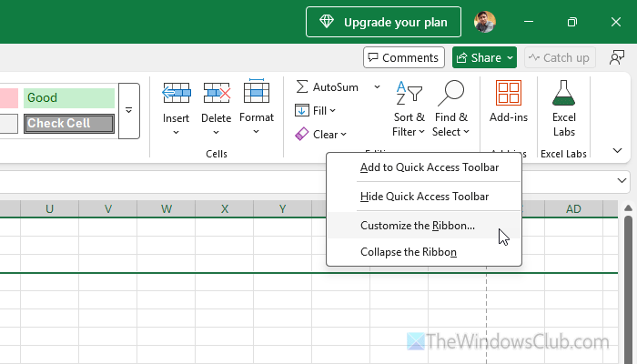
Task: Expand the Format dropdown arrow
Action: point(256,132)
